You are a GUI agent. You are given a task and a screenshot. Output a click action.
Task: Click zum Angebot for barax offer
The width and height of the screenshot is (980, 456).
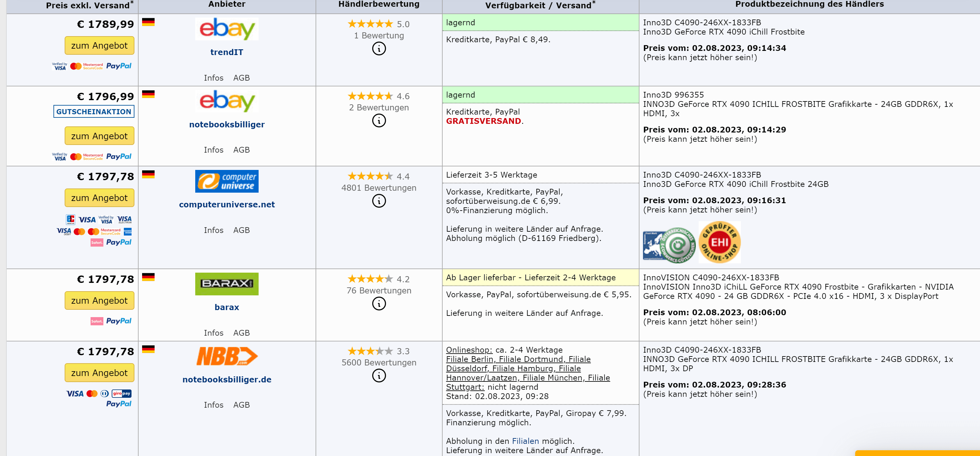click(99, 300)
